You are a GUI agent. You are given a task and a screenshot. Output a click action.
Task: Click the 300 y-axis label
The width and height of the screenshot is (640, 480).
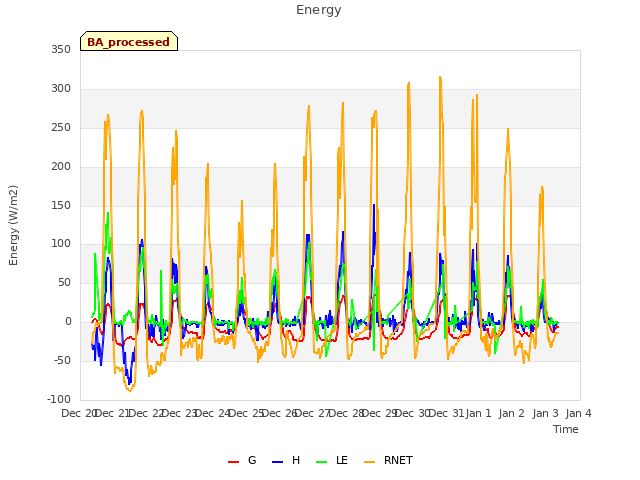(61, 89)
